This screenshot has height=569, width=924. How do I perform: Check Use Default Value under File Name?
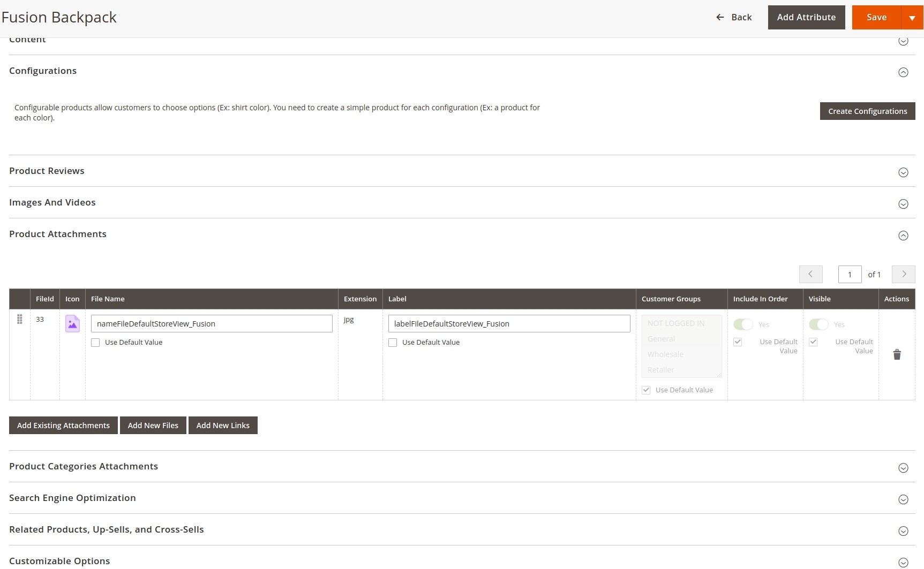click(x=95, y=343)
